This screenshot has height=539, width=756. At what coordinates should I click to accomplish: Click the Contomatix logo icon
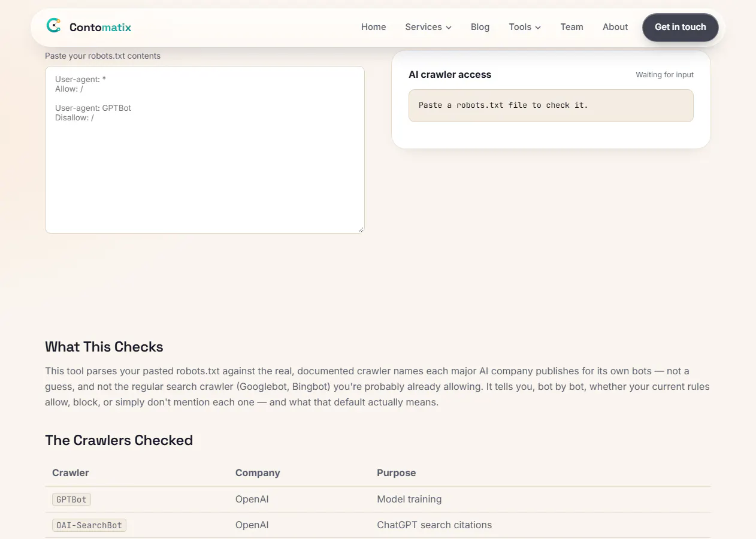click(54, 26)
